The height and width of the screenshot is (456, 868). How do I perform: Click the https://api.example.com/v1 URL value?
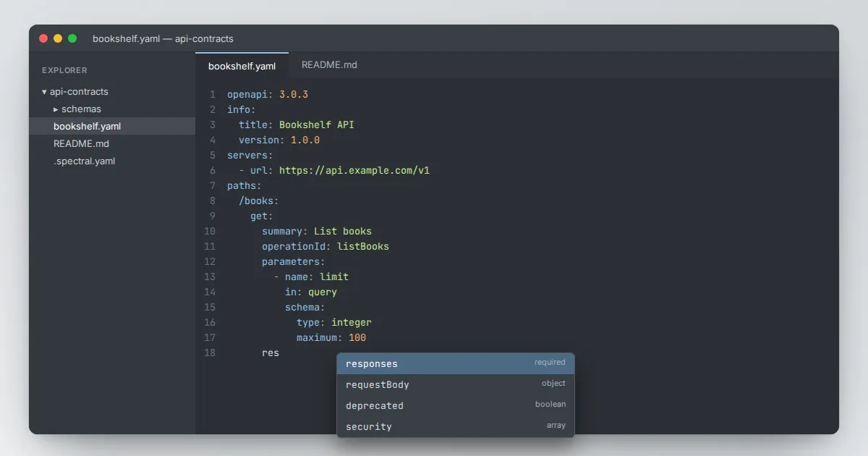(354, 170)
